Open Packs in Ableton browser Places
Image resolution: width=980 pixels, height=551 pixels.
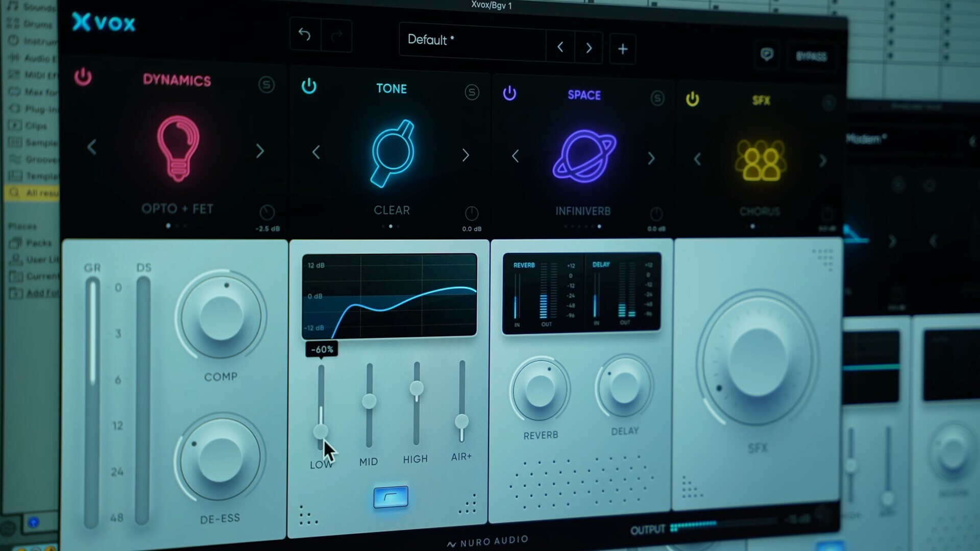[31, 243]
